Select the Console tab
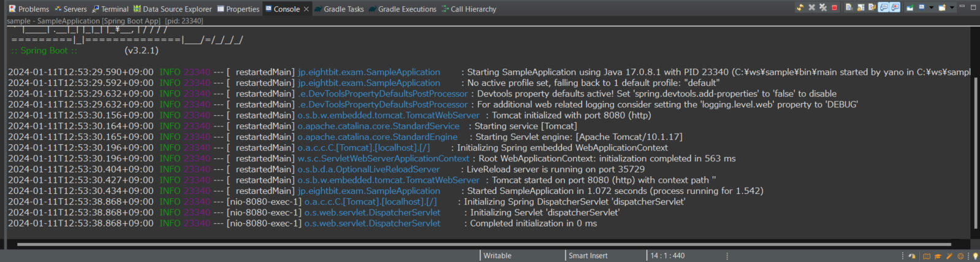 (x=287, y=9)
